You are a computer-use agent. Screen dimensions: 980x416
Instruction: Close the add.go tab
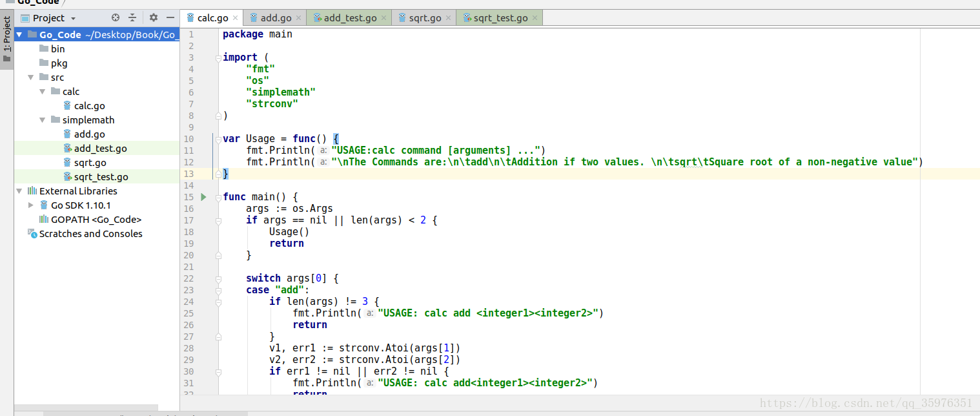[x=298, y=18]
